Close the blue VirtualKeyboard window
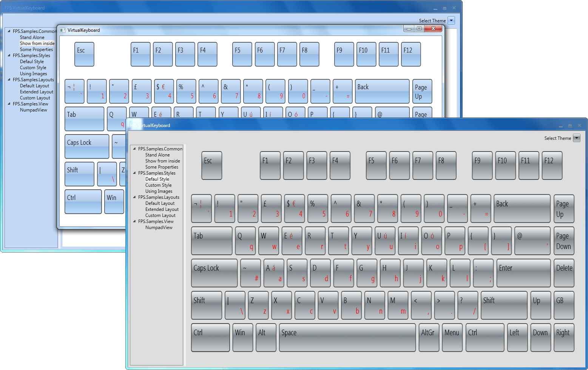The width and height of the screenshot is (588, 370). click(x=433, y=28)
